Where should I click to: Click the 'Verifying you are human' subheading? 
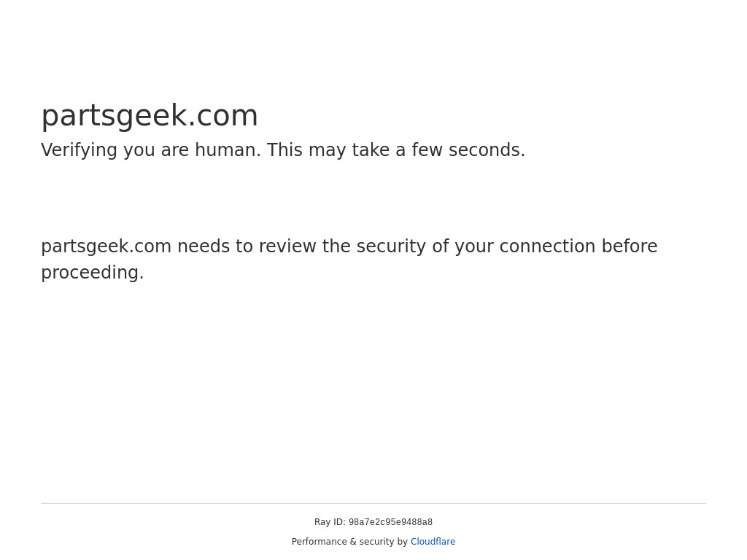click(282, 150)
